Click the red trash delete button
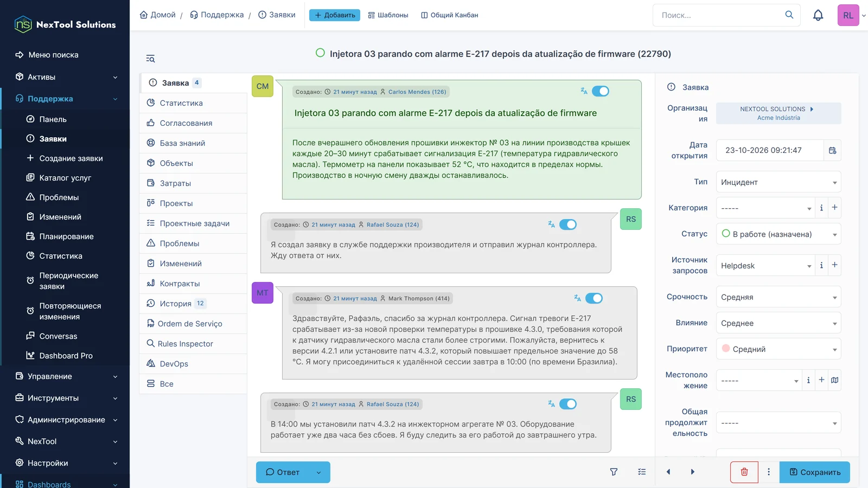This screenshot has width=868, height=488. click(744, 472)
